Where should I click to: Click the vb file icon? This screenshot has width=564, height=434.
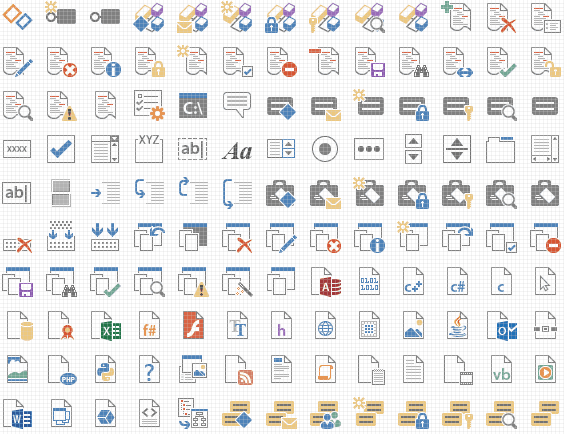coord(501,369)
